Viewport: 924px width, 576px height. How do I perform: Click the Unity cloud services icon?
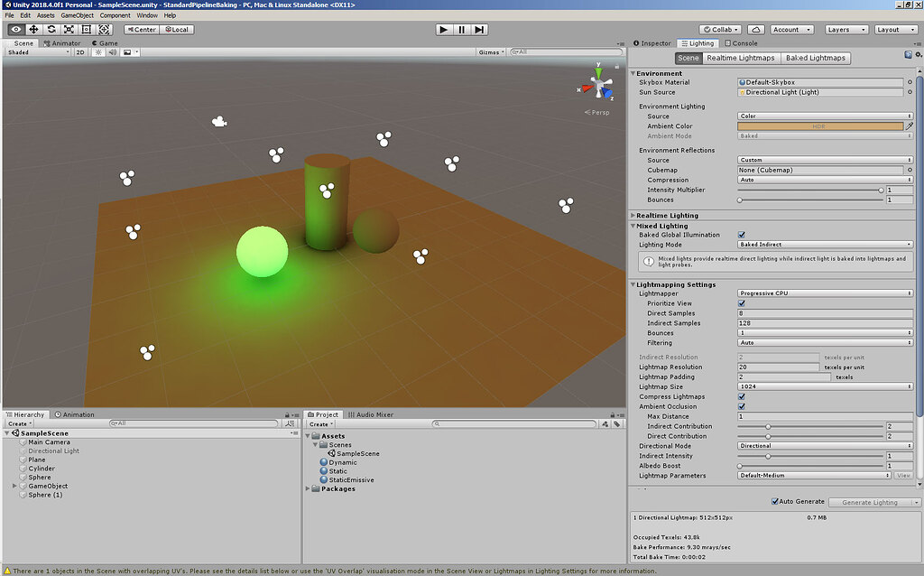(756, 29)
